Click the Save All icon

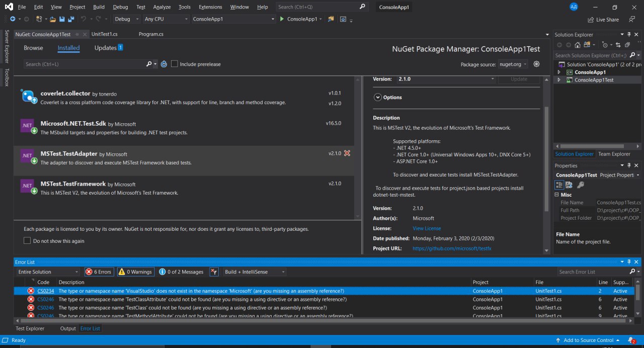[x=71, y=19]
